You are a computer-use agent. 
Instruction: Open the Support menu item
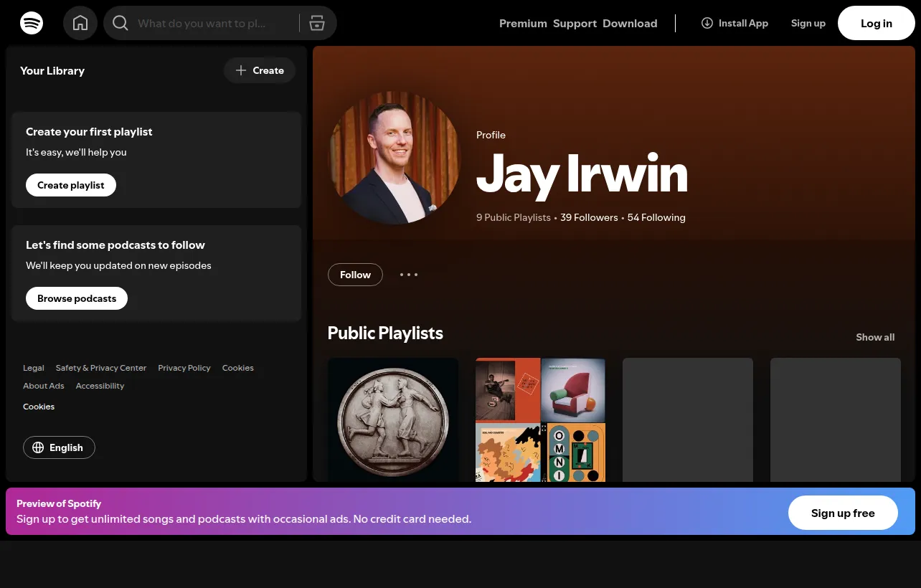tap(575, 23)
